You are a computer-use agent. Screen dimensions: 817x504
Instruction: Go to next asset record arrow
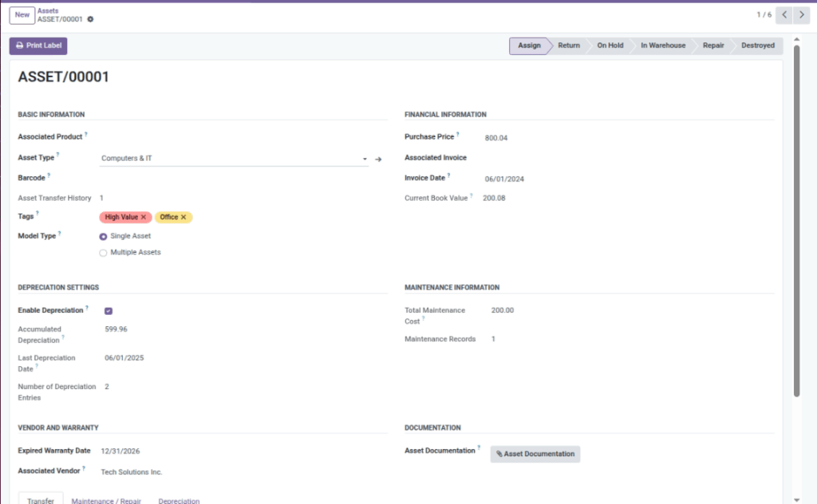point(801,15)
